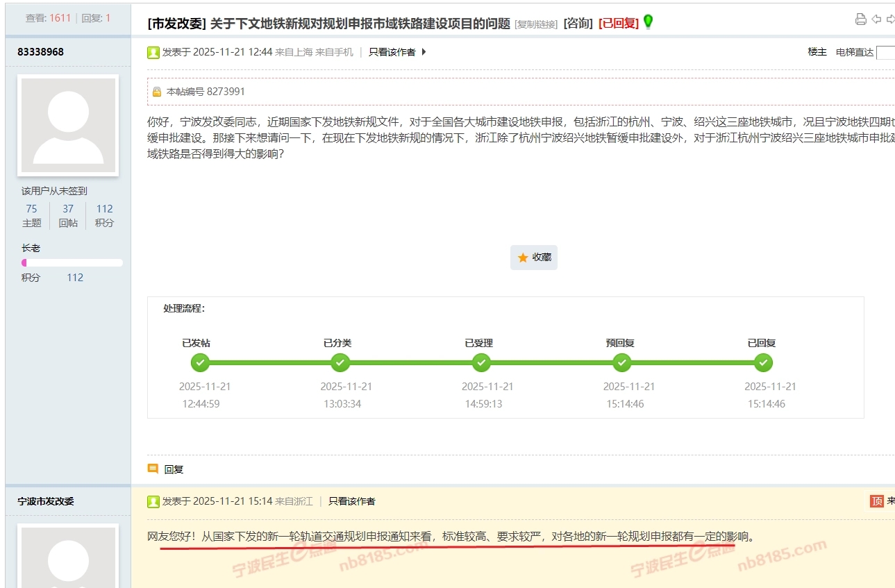Click the green user icon before 发表于 12:44
This screenshot has width=895, height=588.
[153, 52]
